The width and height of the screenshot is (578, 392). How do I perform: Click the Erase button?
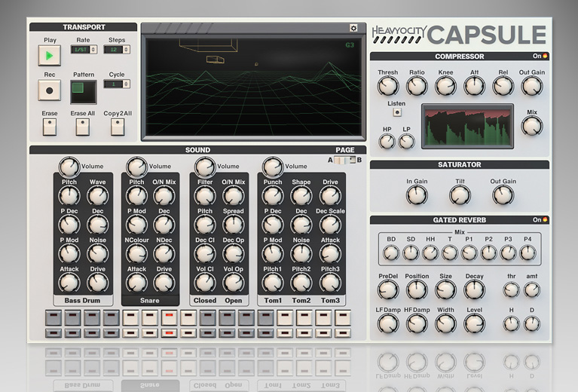tap(50, 127)
